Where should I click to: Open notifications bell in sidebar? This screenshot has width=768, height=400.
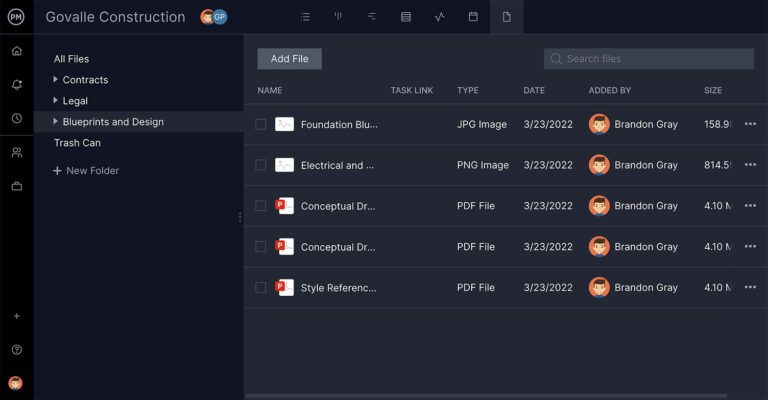point(16,85)
